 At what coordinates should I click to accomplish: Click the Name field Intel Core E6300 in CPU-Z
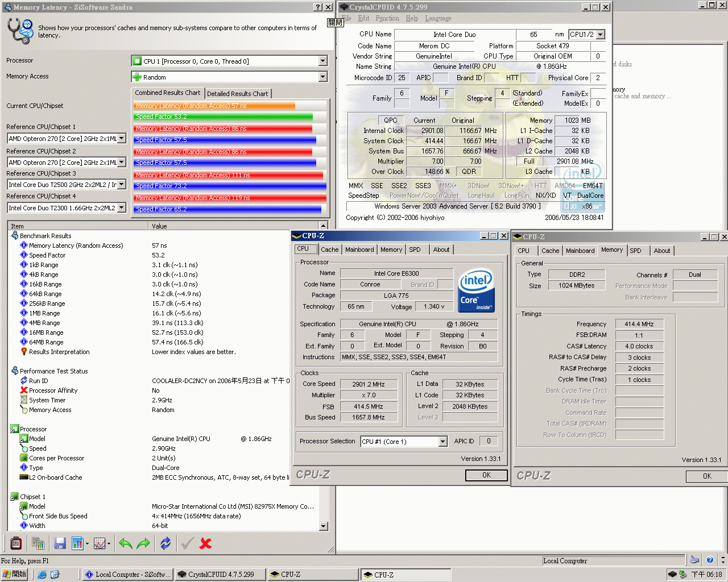coord(396,273)
